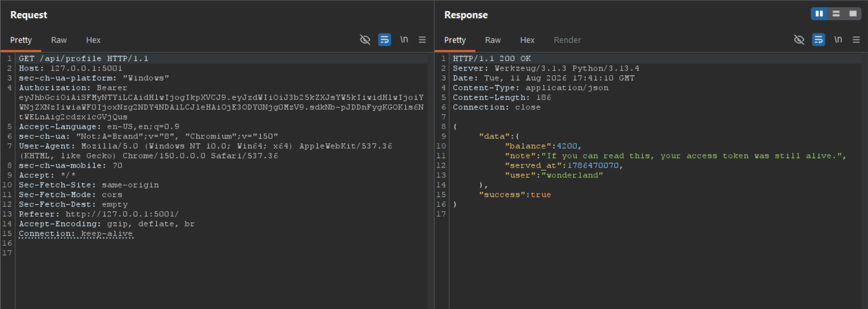Click the sec-ch-ua-platform: "Windows" header
Screen dimensions: 868x309
94,78
